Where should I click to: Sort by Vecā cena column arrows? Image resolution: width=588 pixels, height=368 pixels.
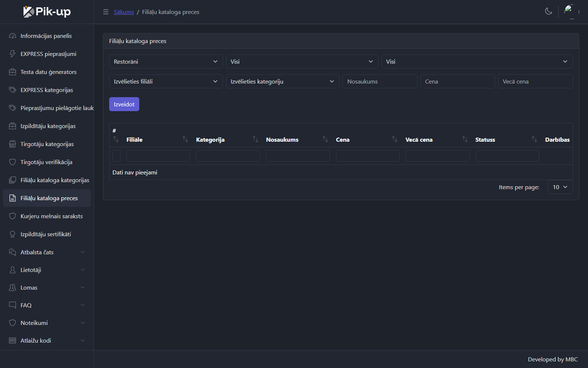point(465,139)
